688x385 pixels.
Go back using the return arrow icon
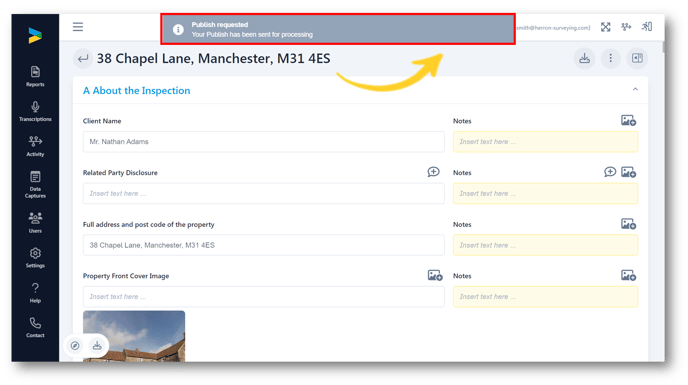[x=82, y=58]
